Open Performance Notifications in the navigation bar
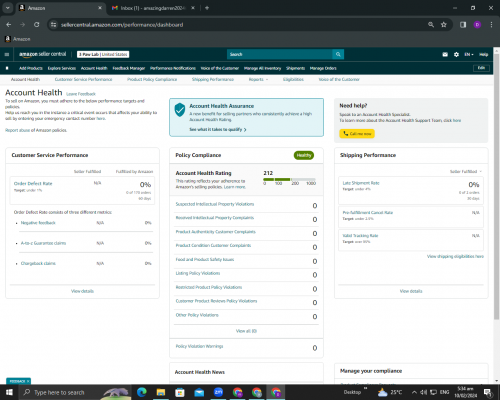 173,68
